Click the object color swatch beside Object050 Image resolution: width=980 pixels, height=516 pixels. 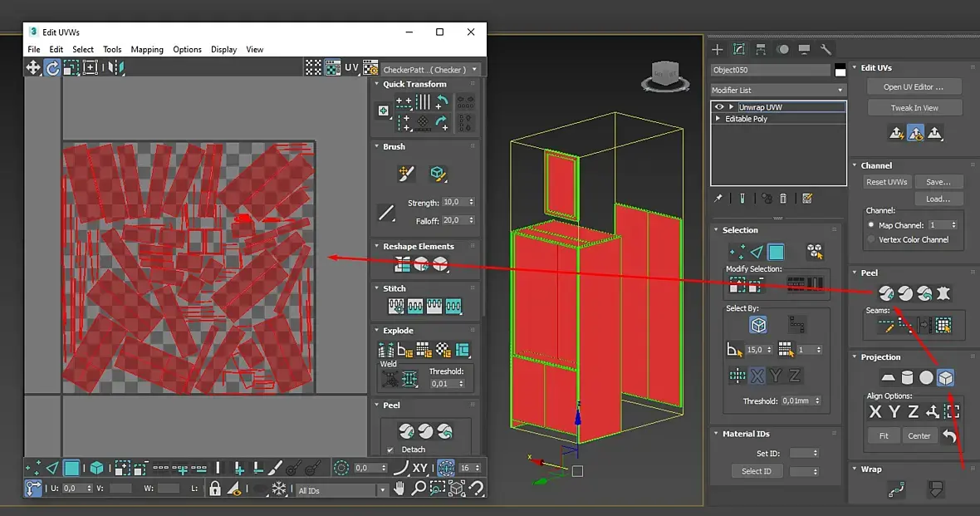click(x=840, y=71)
